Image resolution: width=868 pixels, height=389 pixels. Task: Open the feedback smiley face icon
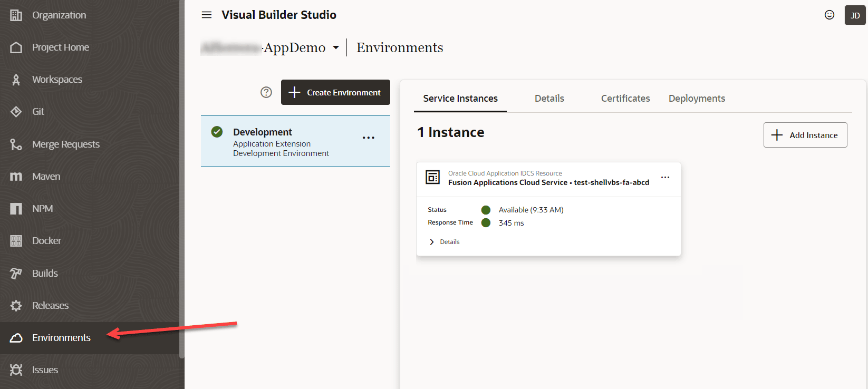coord(830,15)
